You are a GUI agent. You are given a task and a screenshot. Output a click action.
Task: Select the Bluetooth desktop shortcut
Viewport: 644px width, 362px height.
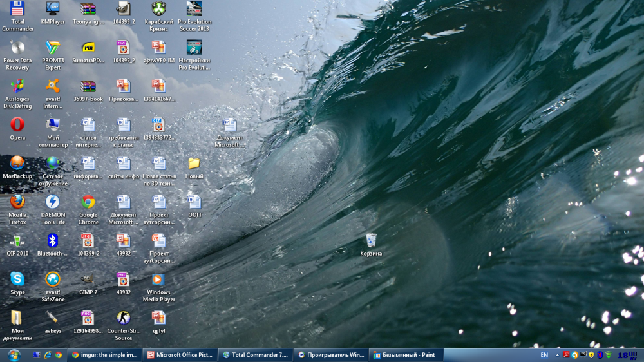53,245
